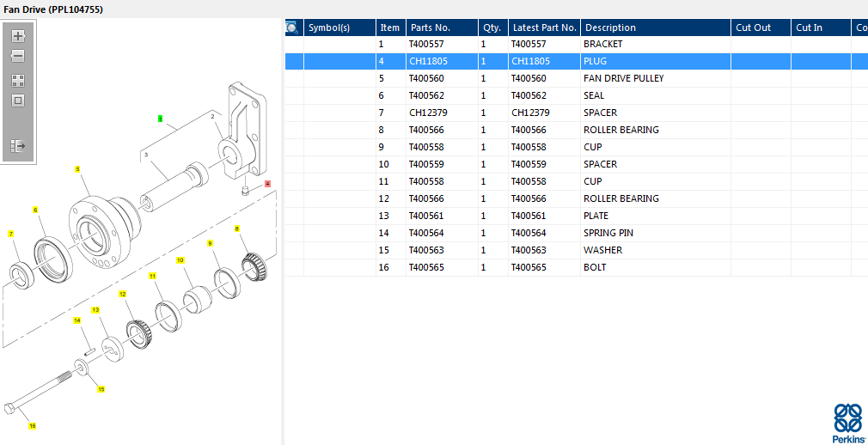Select the highlighted PLUG row
The image size is (868, 445).
[x=577, y=62]
